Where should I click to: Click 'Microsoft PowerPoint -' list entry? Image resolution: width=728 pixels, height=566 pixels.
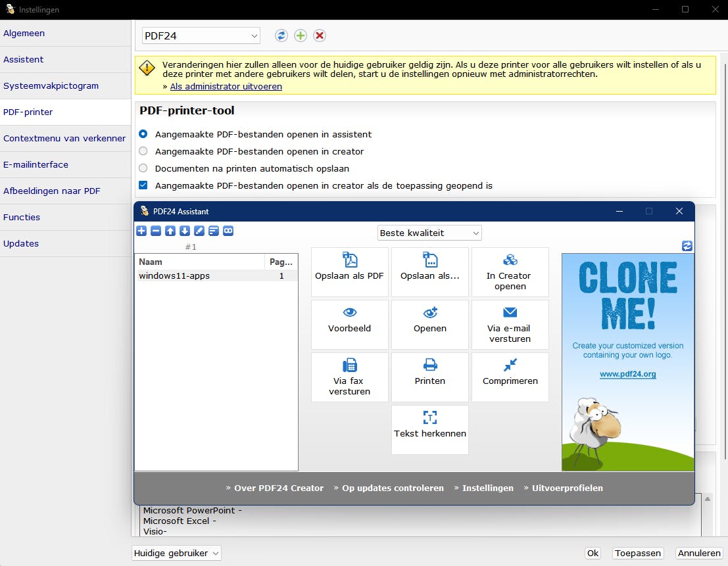click(192, 510)
